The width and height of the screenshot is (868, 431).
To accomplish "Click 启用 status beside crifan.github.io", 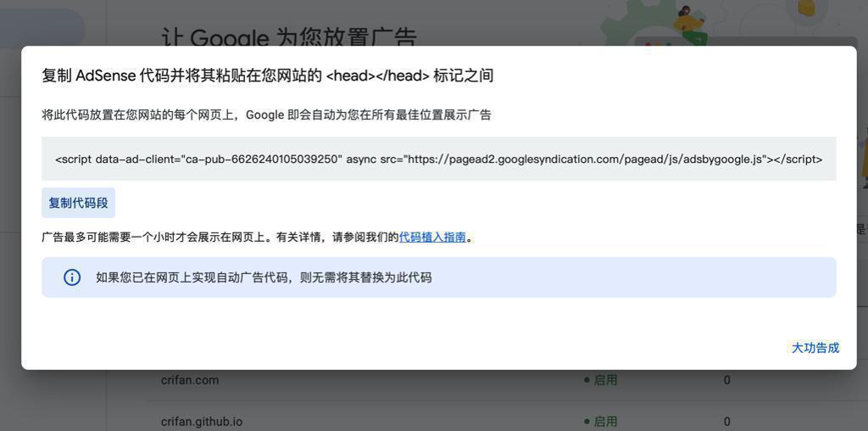I will click(601, 422).
